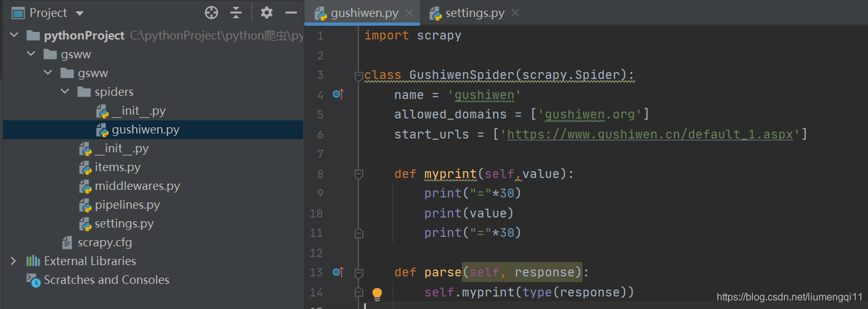The image size is (868, 309).
Task: Open scrapy.cfg file in tree
Action: click(x=105, y=243)
